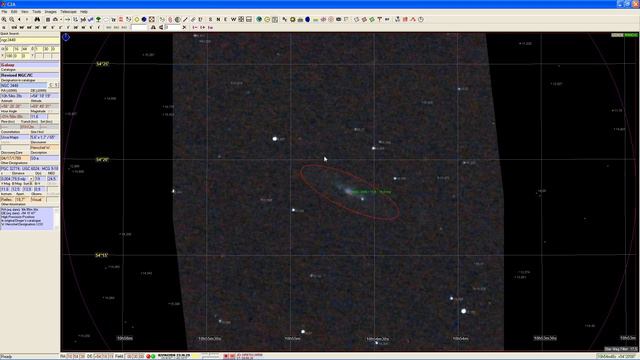Image resolution: width=640 pixels, height=360 pixels.
Task: Click the zoom out magnifier icon
Action: (x=11, y=19)
